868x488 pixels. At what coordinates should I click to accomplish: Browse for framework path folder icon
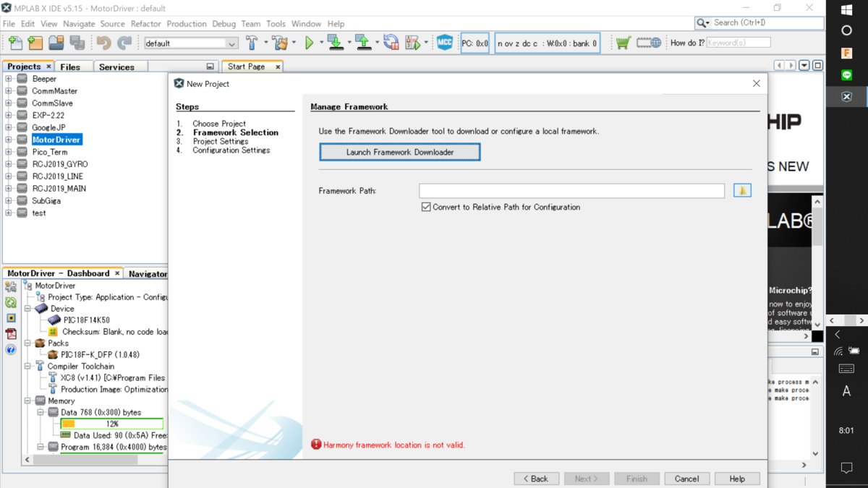(742, 190)
